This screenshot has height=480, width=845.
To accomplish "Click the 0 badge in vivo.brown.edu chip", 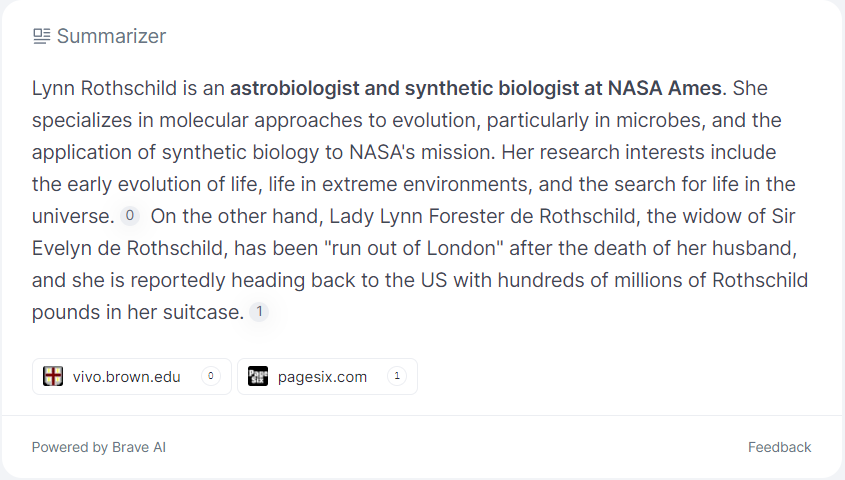I will (x=211, y=376).
